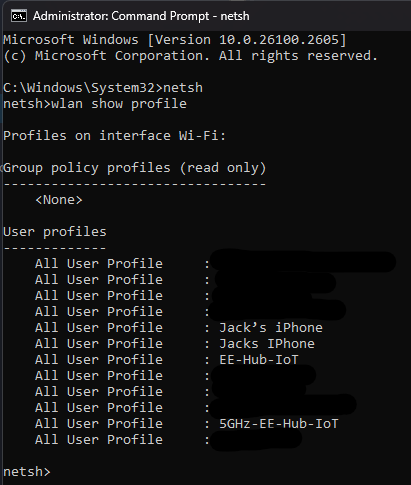Image resolution: width=411 pixels, height=485 pixels.
Task: Click the 'All User Profile' label beside EE-Hub-IoT
Action: click(99, 360)
